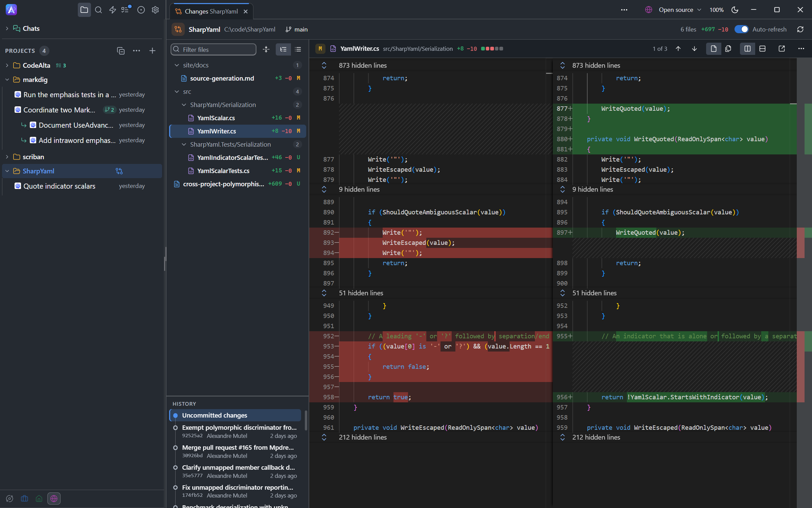Switch to unified inline diff view
Viewport: 812px width, 508px height.
762,49
